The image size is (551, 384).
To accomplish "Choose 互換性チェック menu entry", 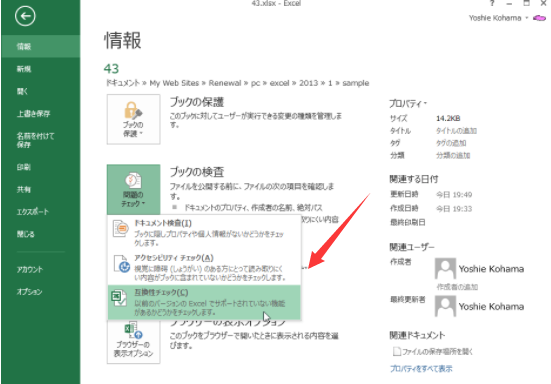I will pyautogui.click(x=204, y=302).
